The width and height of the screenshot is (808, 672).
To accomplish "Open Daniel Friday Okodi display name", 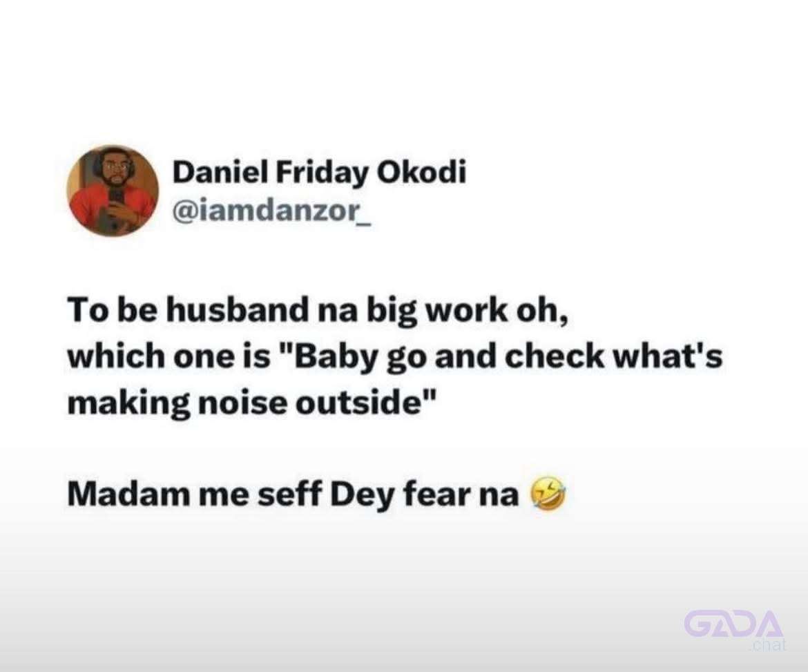I will (x=319, y=173).
